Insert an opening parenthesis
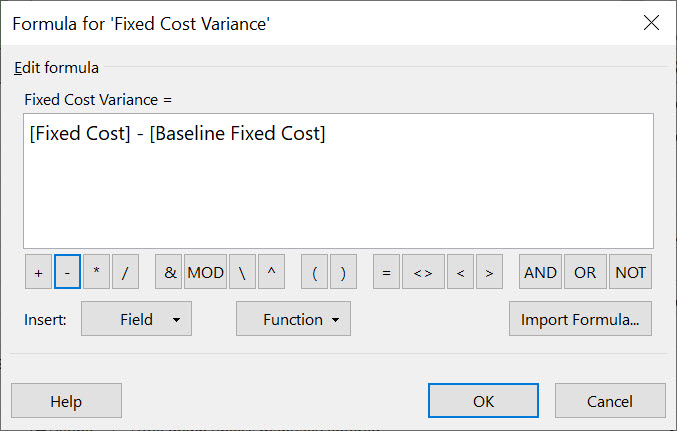Image resolution: width=677 pixels, height=431 pixels. tap(314, 272)
